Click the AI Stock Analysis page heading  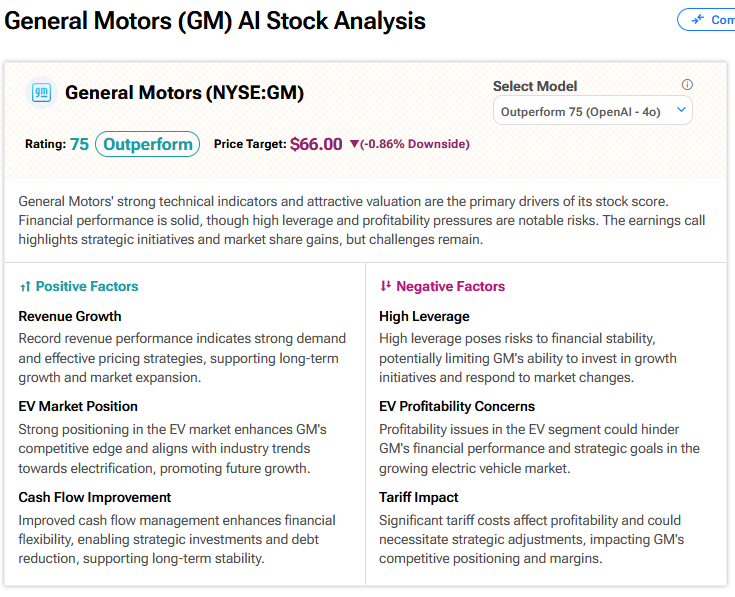coord(215,21)
